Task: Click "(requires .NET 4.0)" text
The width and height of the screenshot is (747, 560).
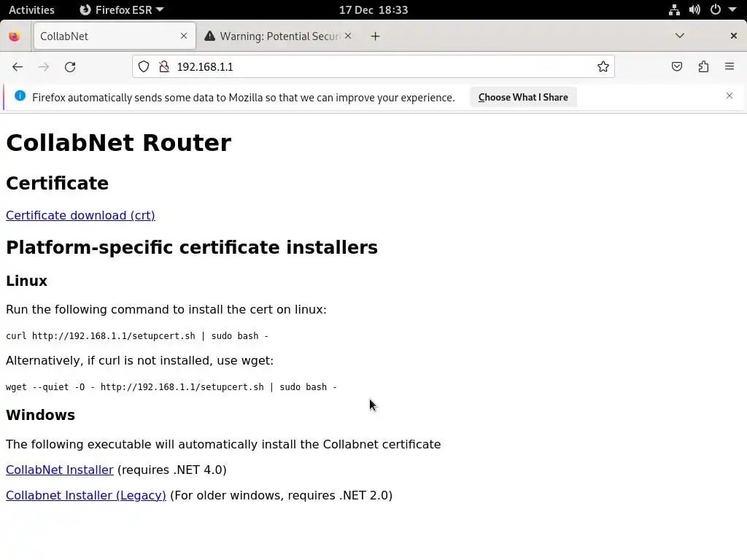Action: (x=172, y=470)
